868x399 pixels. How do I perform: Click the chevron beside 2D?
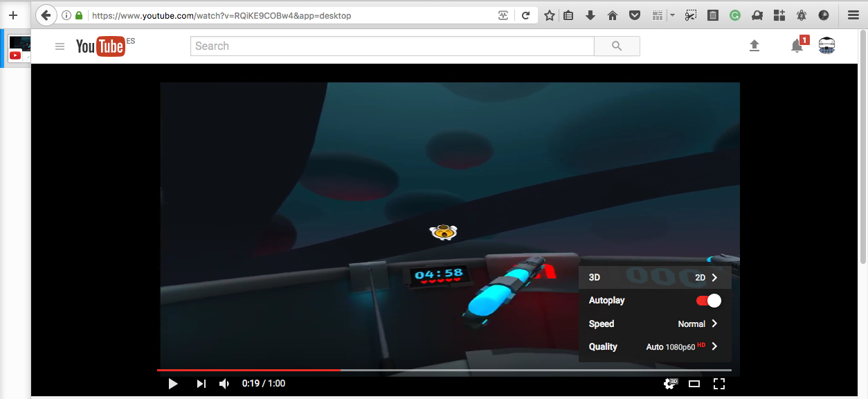(x=714, y=278)
